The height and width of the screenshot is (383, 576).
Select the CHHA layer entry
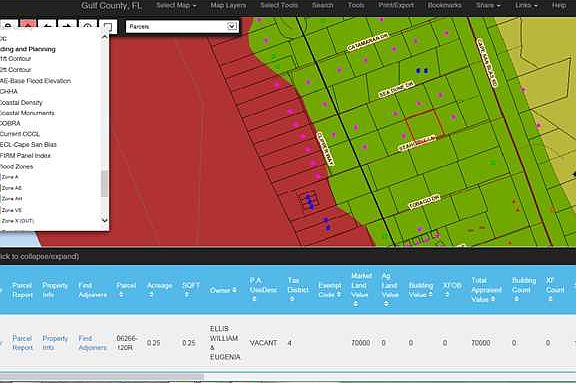click(9, 91)
